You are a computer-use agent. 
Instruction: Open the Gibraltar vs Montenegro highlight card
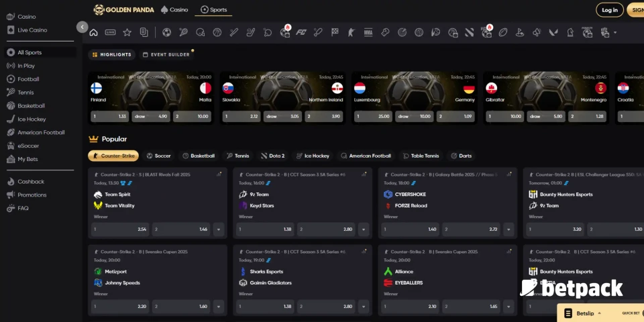[x=546, y=98]
